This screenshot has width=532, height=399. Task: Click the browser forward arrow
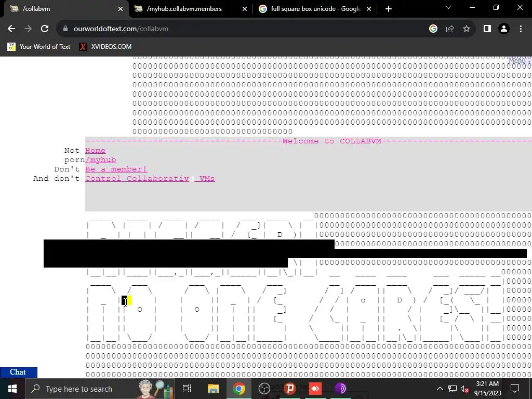pos(28,29)
